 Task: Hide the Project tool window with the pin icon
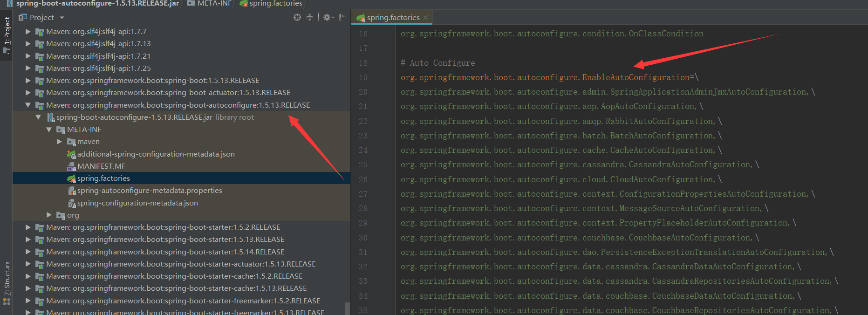[x=343, y=17]
